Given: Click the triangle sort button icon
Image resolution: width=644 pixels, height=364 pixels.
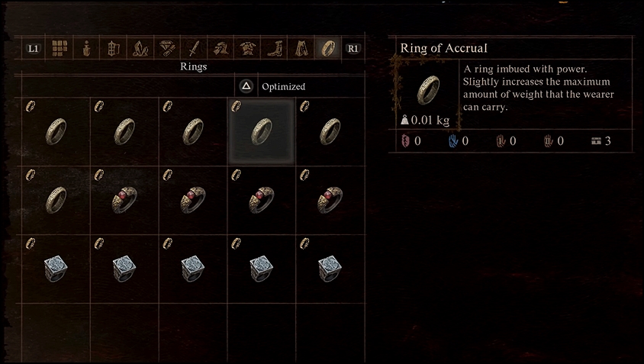Looking at the screenshot, I should [x=246, y=86].
